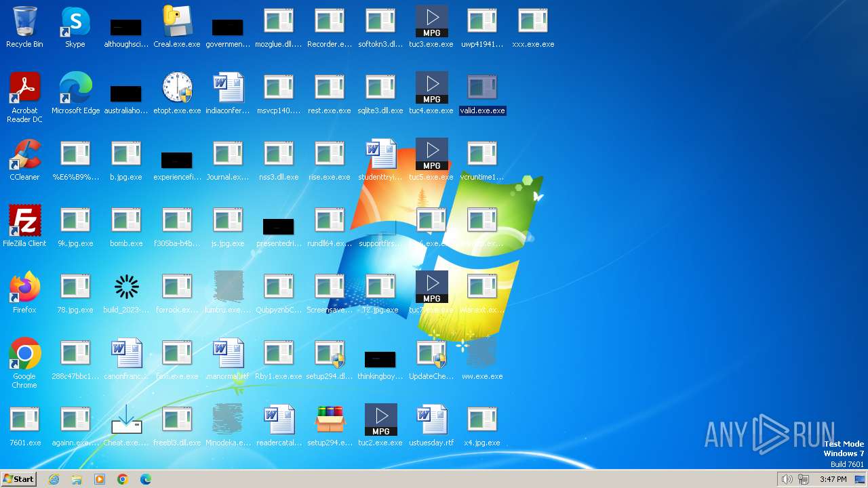Select the softokn3.dl... file icon
868x488 pixels.
pyautogui.click(x=380, y=21)
